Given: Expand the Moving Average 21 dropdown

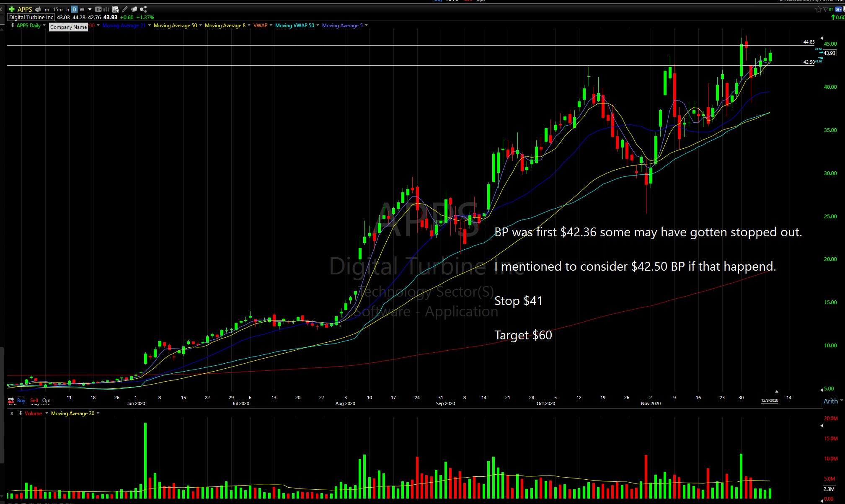Looking at the screenshot, I should pyautogui.click(x=149, y=25).
